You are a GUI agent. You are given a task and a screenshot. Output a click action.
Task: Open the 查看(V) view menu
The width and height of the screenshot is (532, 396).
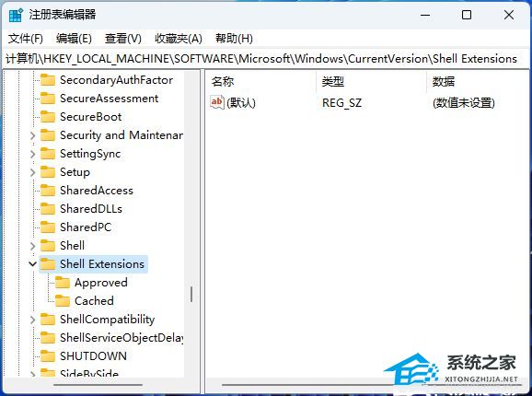coord(122,39)
